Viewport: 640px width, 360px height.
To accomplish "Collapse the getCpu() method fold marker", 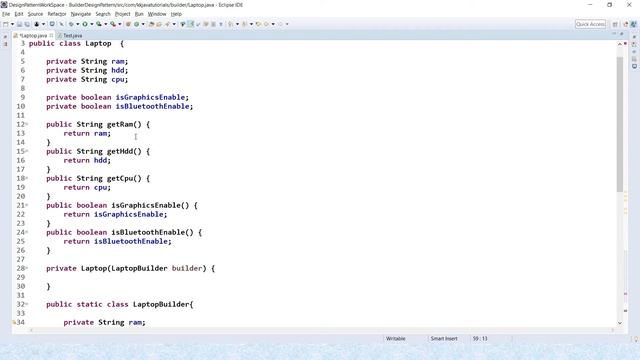I will pyautogui.click(x=27, y=178).
